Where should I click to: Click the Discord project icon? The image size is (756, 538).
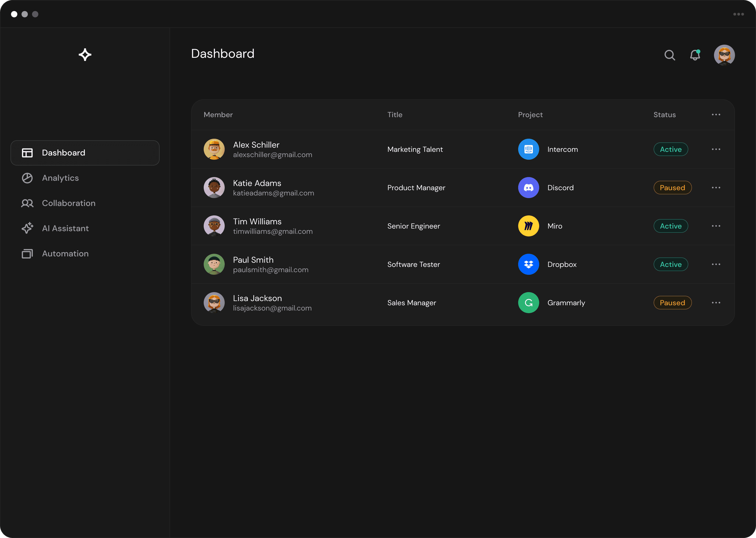pos(528,188)
